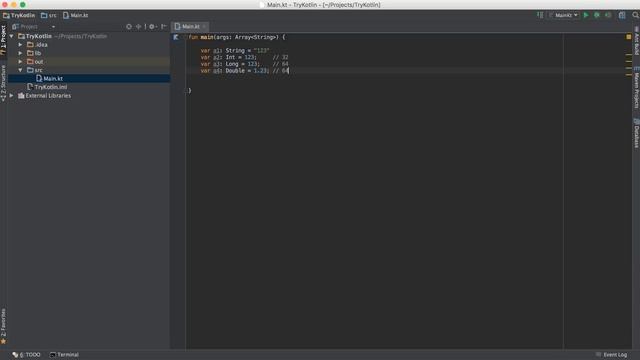Click the Make Project build icon

[540, 15]
